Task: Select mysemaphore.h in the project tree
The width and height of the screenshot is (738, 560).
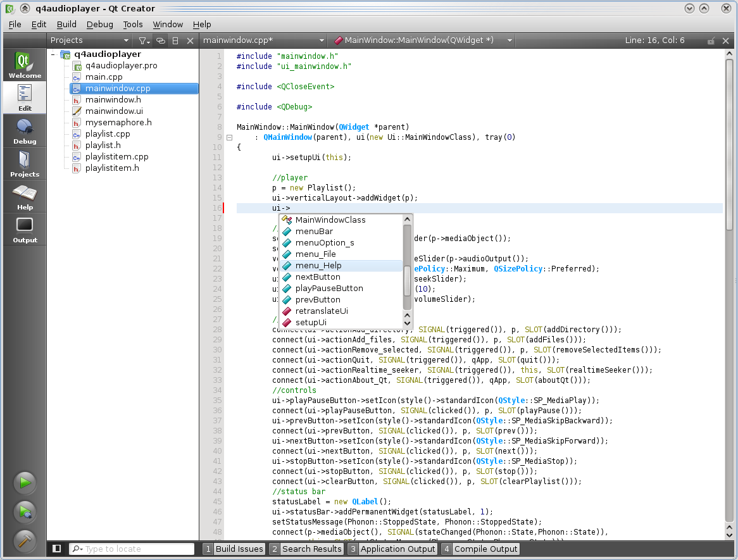Action: tap(118, 122)
